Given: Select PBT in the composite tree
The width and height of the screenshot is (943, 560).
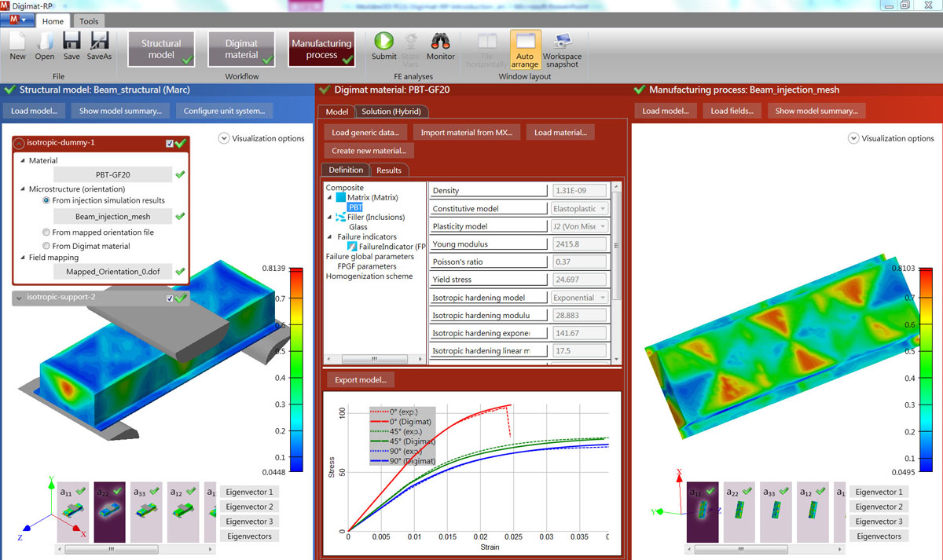Looking at the screenshot, I should (x=355, y=207).
